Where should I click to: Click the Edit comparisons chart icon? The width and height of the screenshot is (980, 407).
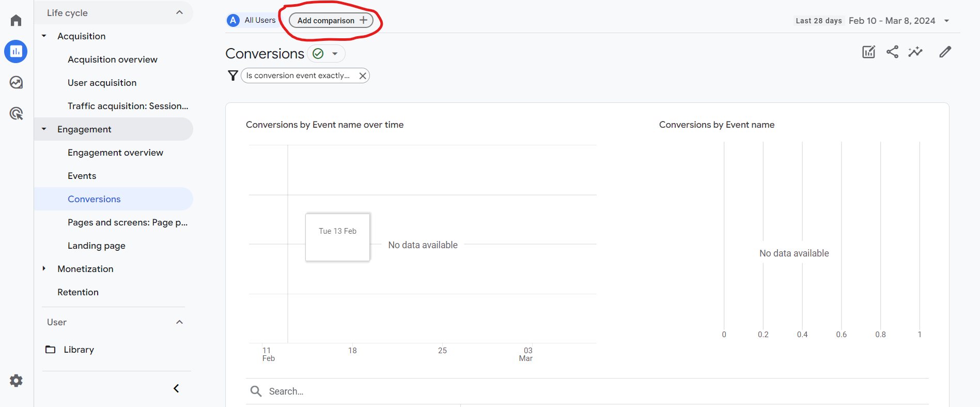[868, 52]
